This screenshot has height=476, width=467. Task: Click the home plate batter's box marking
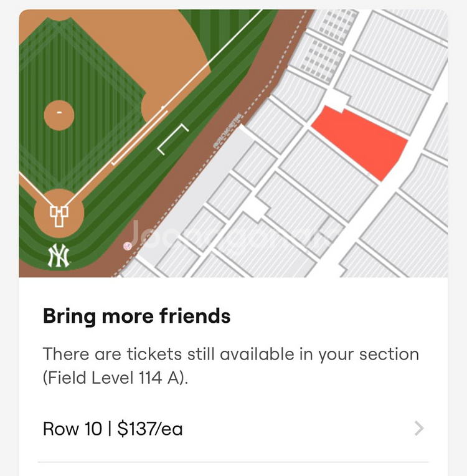pos(59,216)
